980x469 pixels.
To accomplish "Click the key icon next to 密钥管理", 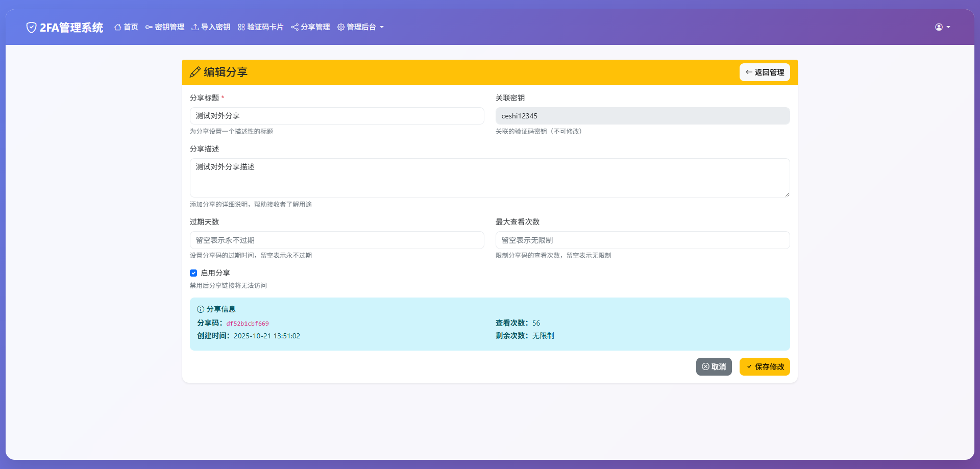I will click(x=148, y=27).
